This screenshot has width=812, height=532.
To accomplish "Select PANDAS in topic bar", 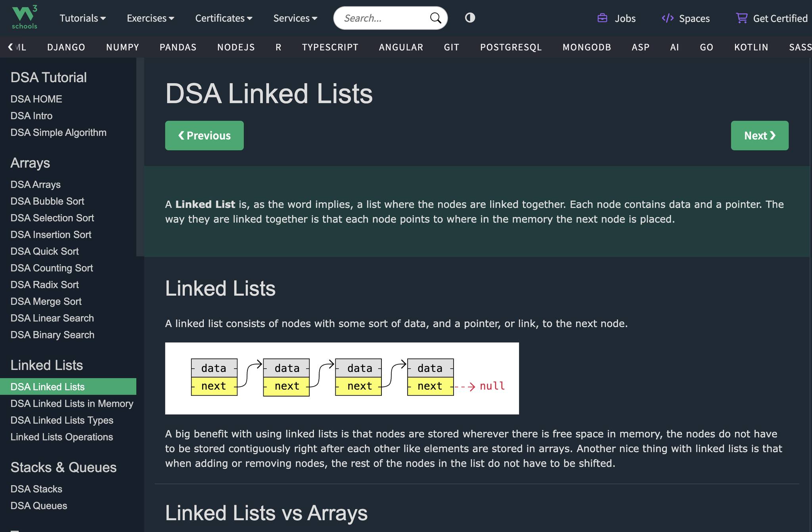I will [x=178, y=47].
